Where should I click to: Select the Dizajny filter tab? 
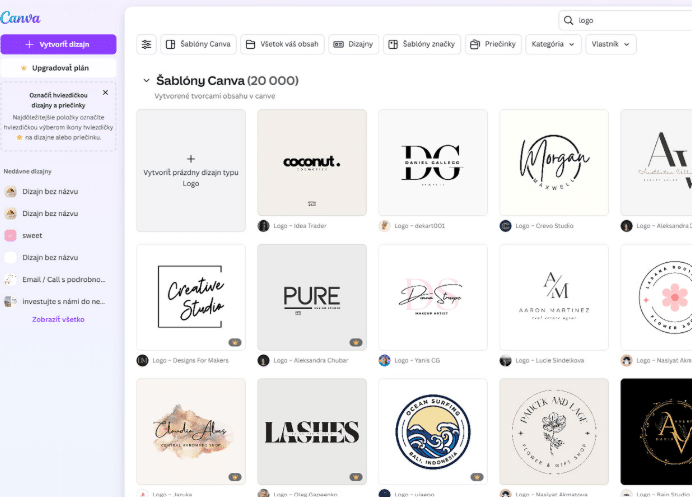click(354, 44)
